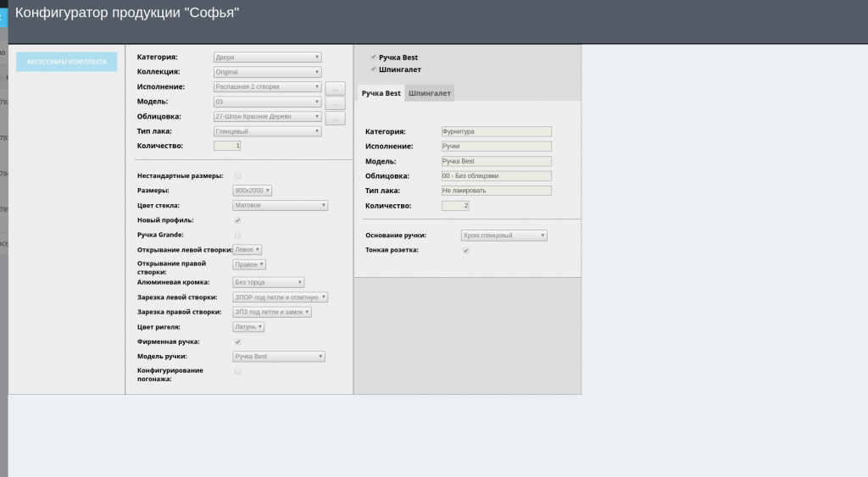
Task: Switch to the Ручка Best tab
Action: (x=381, y=93)
